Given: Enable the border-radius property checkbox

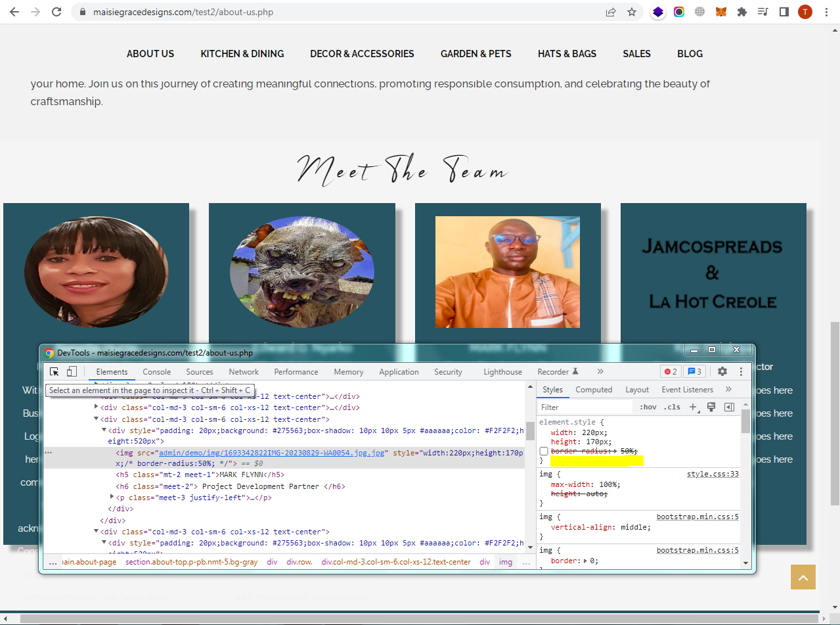Looking at the screenshot, I should pyautogui.click(x=544, y=451).
